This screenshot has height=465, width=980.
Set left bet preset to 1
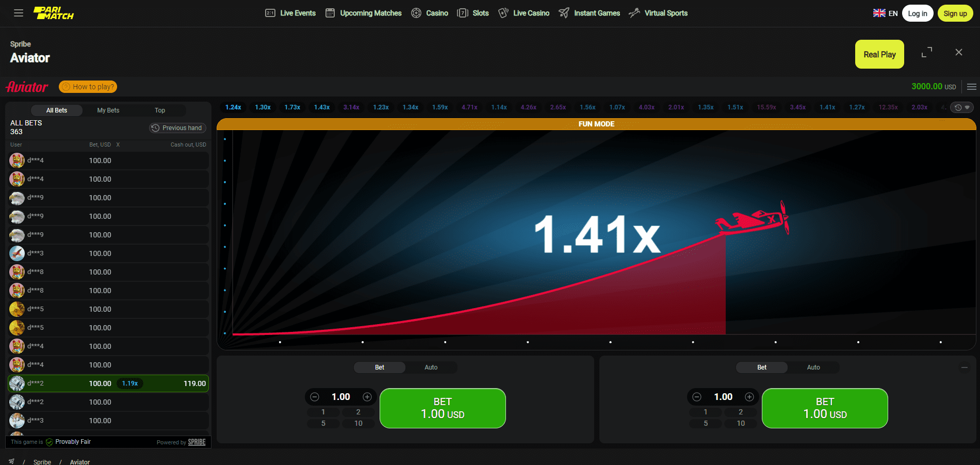(323, 412)
